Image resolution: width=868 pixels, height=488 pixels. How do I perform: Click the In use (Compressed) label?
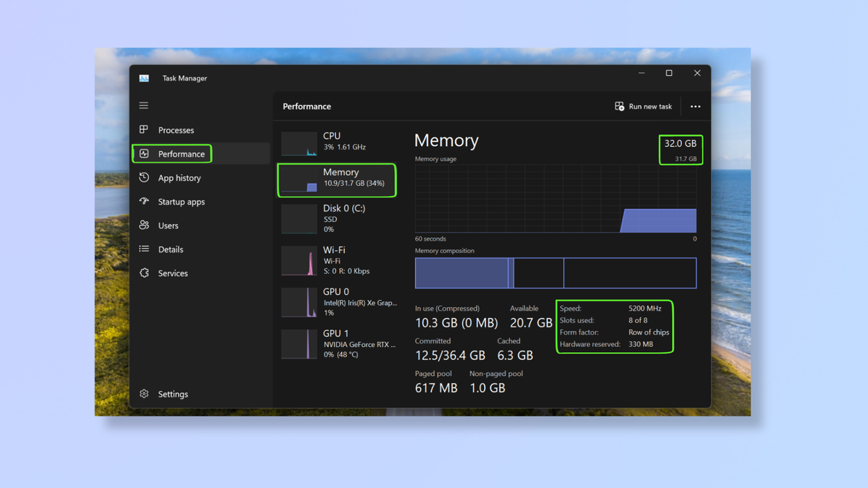coord(446,309)
